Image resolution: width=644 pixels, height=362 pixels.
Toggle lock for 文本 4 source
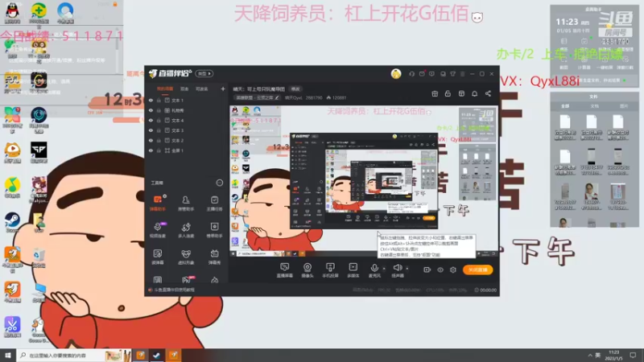click(x=159, y=120)
